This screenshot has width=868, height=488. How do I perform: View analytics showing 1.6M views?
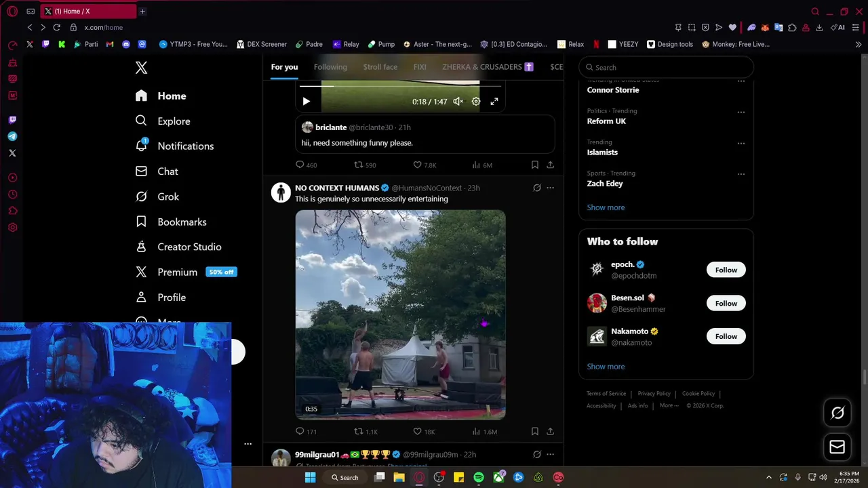click(484, 431)
